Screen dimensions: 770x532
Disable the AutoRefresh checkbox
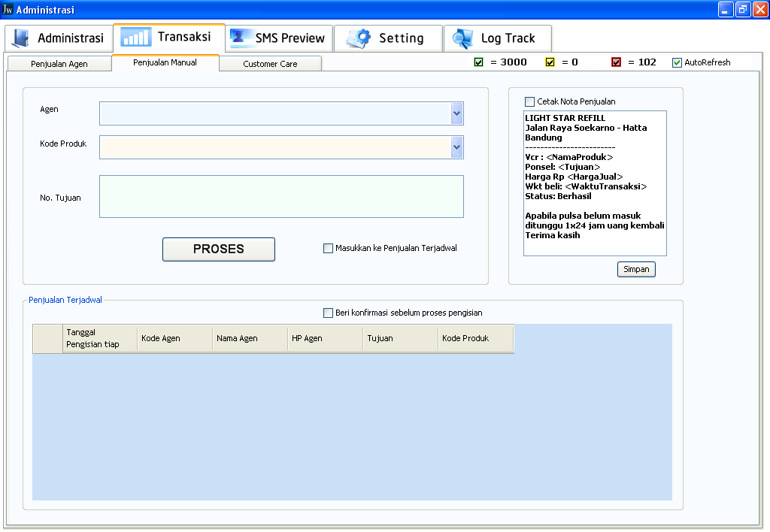678,62
